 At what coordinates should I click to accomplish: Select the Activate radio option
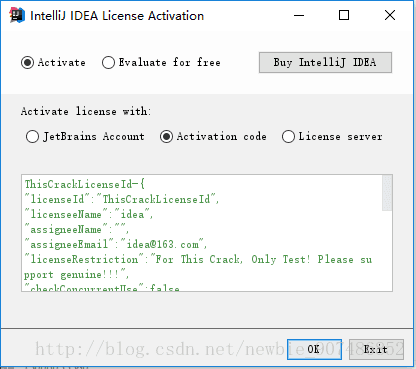click(x=27, y=62)
